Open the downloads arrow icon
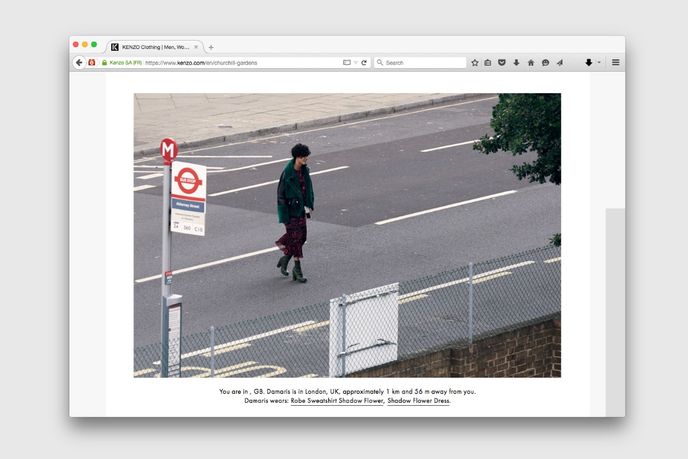 516,62
